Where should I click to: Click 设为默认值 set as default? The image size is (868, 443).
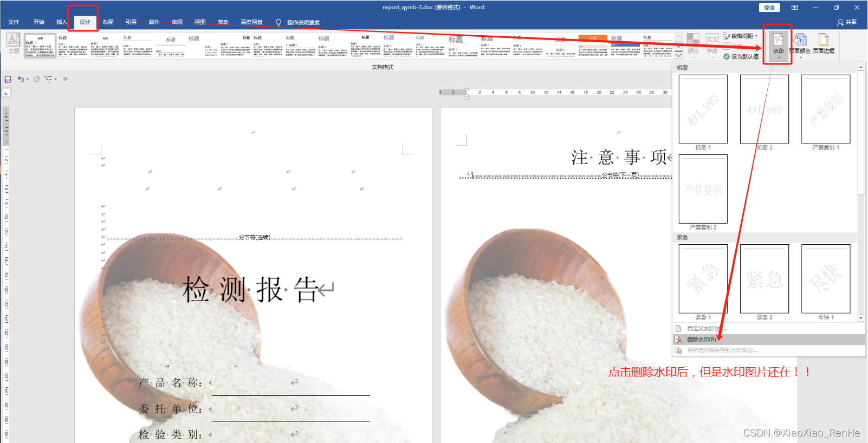(x=741, y=56)
